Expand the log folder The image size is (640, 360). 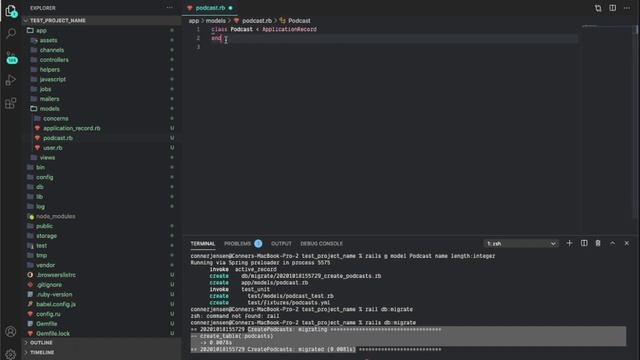click(x=40, y=207)
